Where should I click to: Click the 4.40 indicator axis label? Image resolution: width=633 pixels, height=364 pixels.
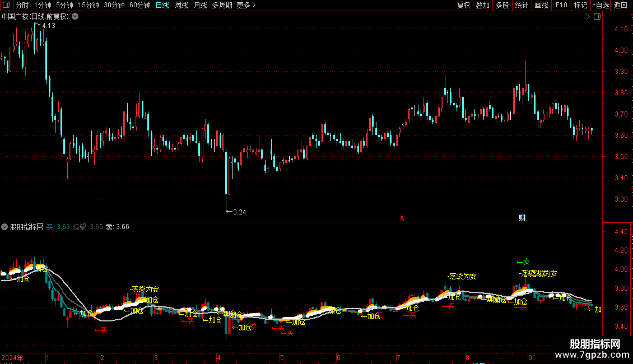[x=621, y=232]
